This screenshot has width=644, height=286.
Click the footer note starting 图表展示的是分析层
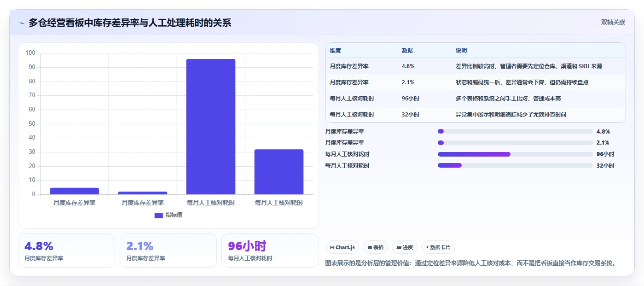click(x=470, y=263)
